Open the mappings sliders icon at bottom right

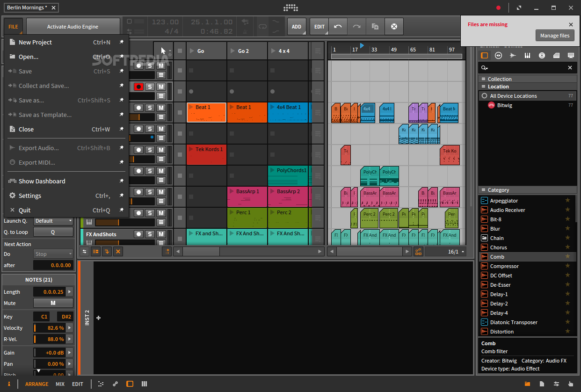[x=556, y=384]
